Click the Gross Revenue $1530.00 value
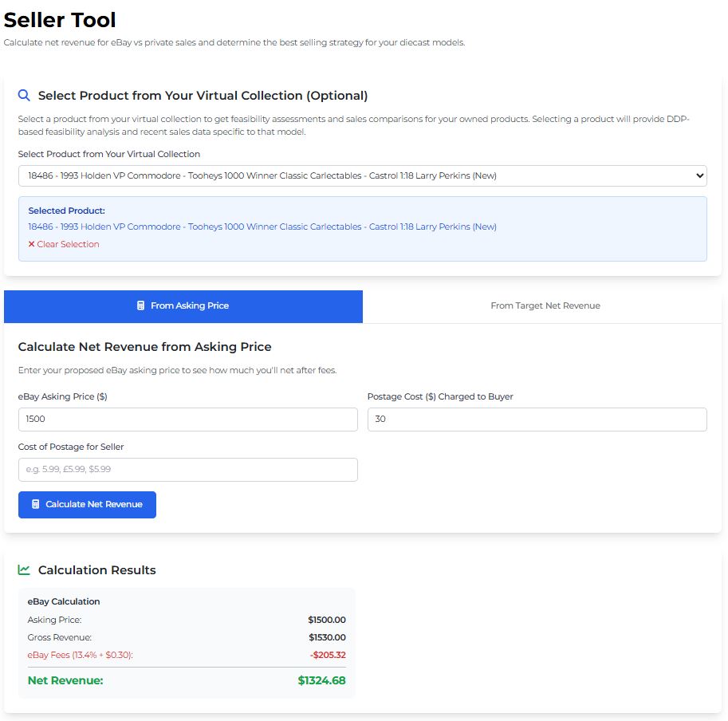Viewport: 728px width, 721px height. tap(327, 637)
